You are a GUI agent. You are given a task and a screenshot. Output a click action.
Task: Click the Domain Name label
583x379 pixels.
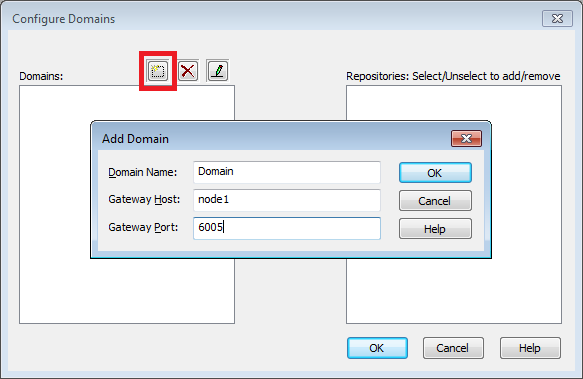point(142,172)
